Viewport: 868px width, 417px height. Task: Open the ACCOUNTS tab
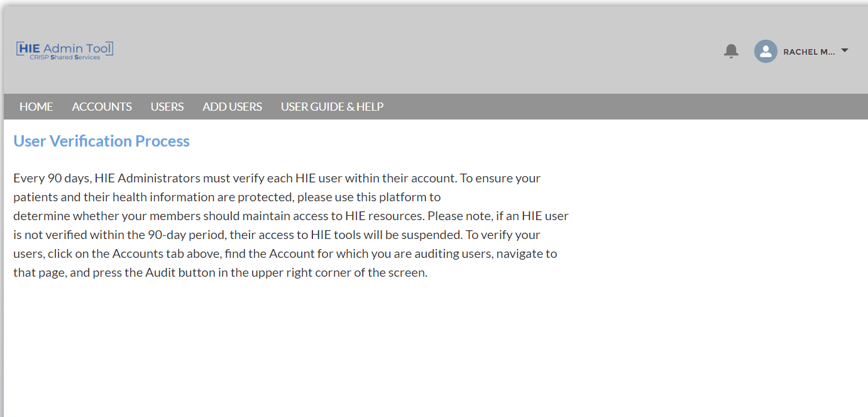coord(102,107)
